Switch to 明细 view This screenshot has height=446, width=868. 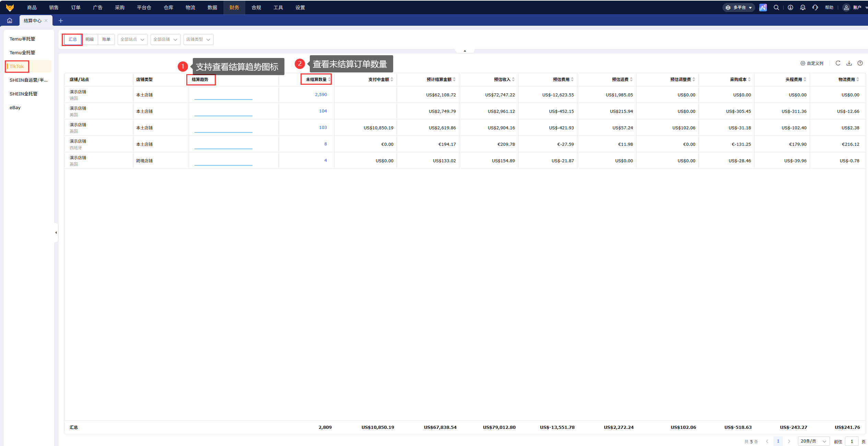click(90, 39)
